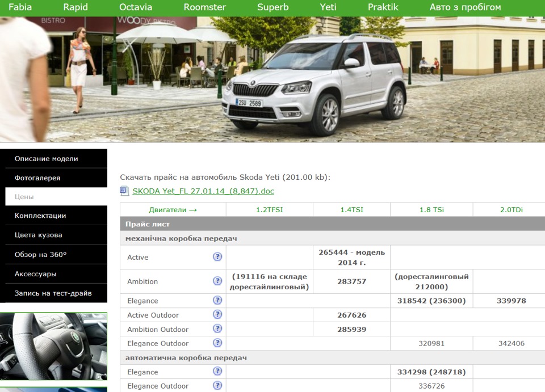Click the 1.8 TSi engine header
The width and height of the screenshot is (545, 392).
[x=431, y=210]
